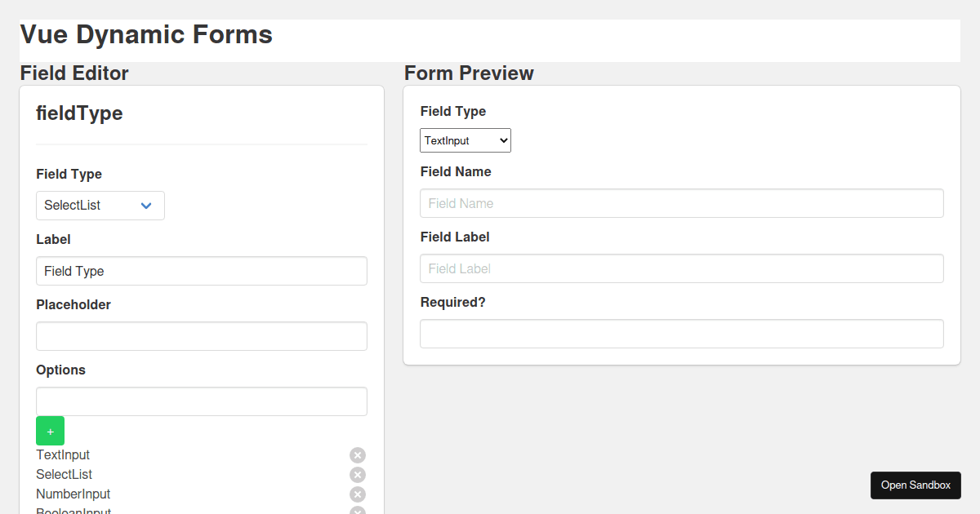The image size is (980, 514).
Task: Remove the BooleanInput option with its x icon
Action: 357,511
